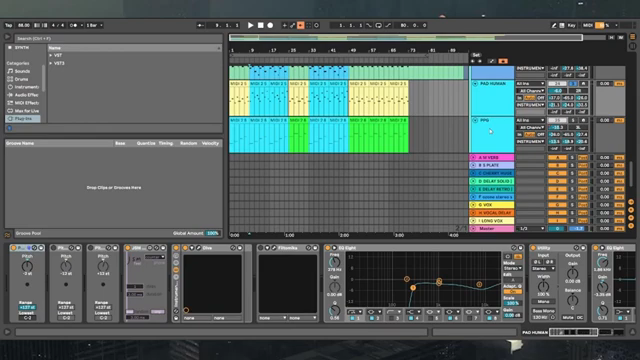The height and width of the screenshot is (360, 640).
Task: Toggle Diva device activator
Action: click(185, 248)
